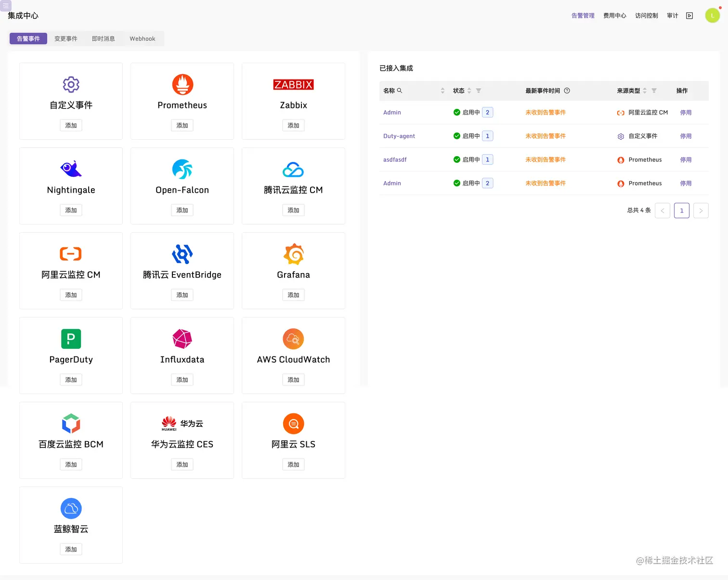Screen dimensions: 728x580
Task: Click the 阿里云监控 CM orange bracket icon
Action: tap(71, 253)
